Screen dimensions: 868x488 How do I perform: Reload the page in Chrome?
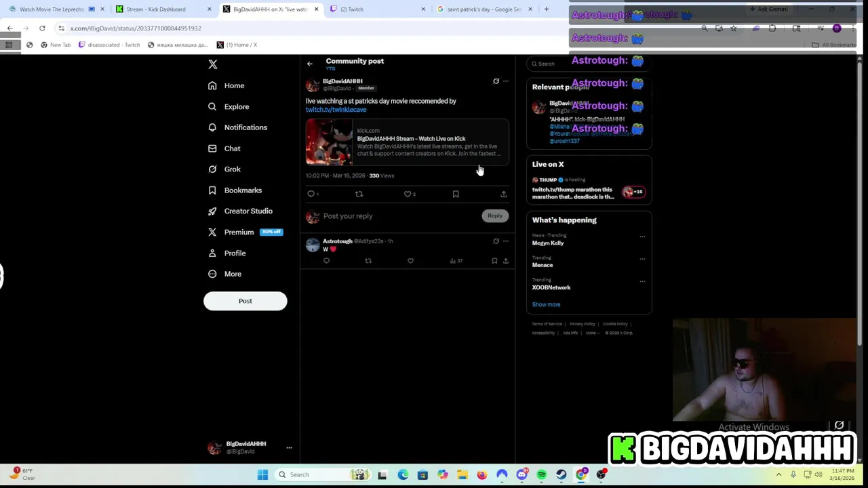(42, 28)
